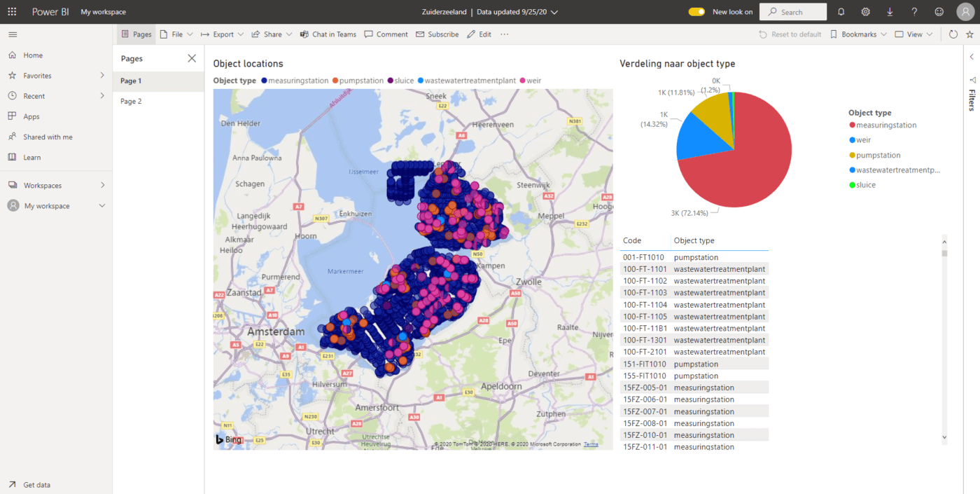Image resolution: width=980 pixels, height=494 pixels.
Task: Open Bing map Terms link
Action: tap(591, 444)
